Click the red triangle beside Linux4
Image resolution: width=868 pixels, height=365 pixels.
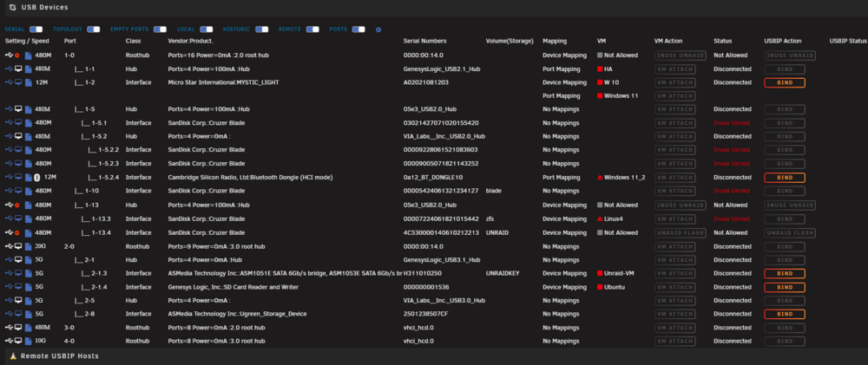pos(600,219)
